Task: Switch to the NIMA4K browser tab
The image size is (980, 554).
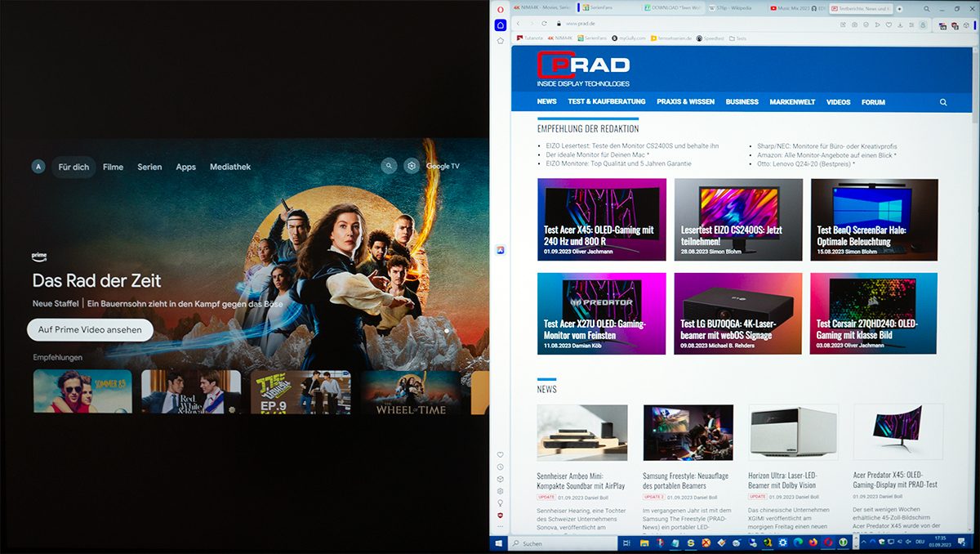Action: [542, 8]
